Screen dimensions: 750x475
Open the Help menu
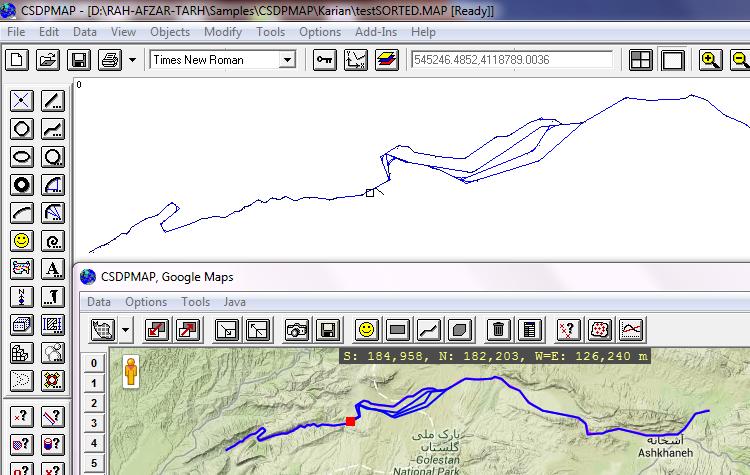click(423, 32)
